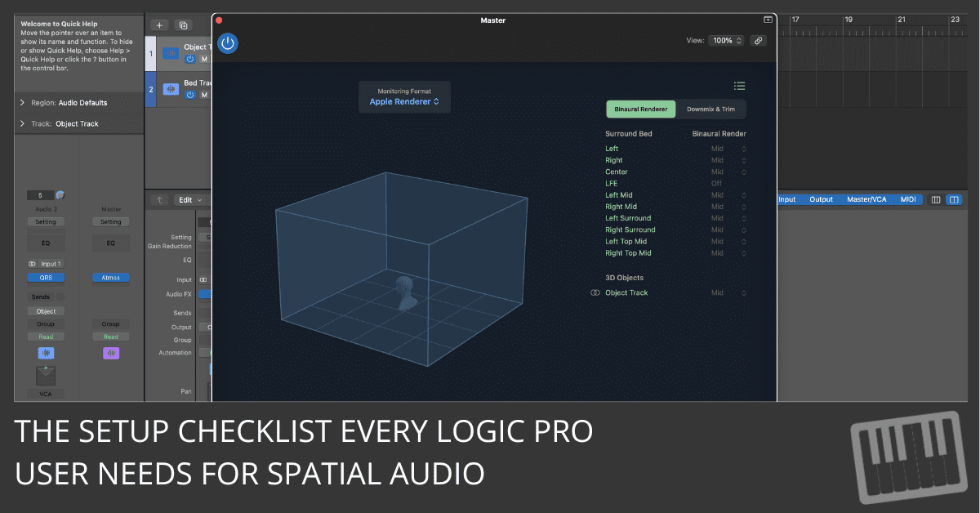Switch to the Downmix & Trim tab

pyautogui.click(x=710, y=109)
